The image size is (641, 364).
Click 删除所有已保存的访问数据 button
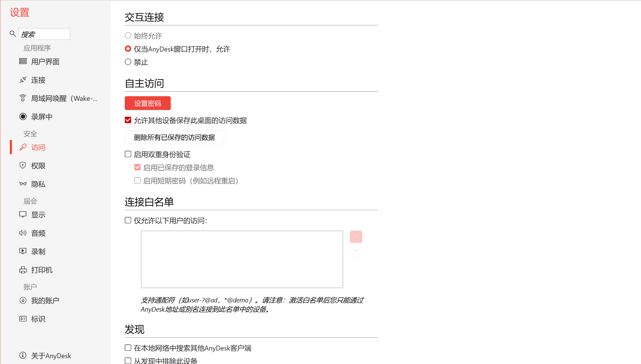(x=174, y=137)
